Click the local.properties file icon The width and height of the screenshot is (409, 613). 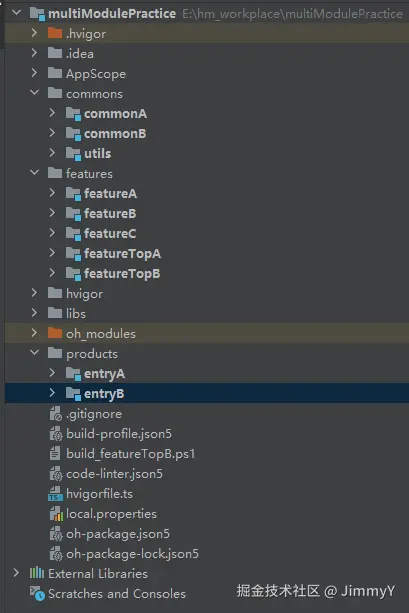[56, 514]
